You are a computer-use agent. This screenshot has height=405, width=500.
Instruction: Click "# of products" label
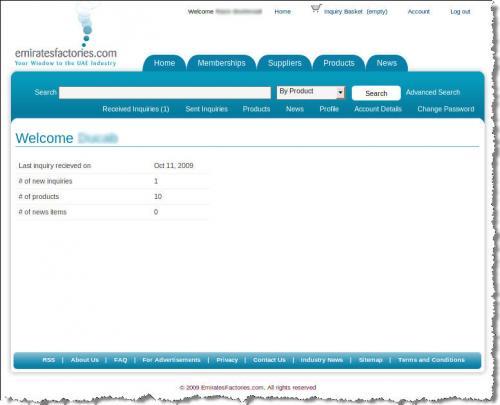39,197
